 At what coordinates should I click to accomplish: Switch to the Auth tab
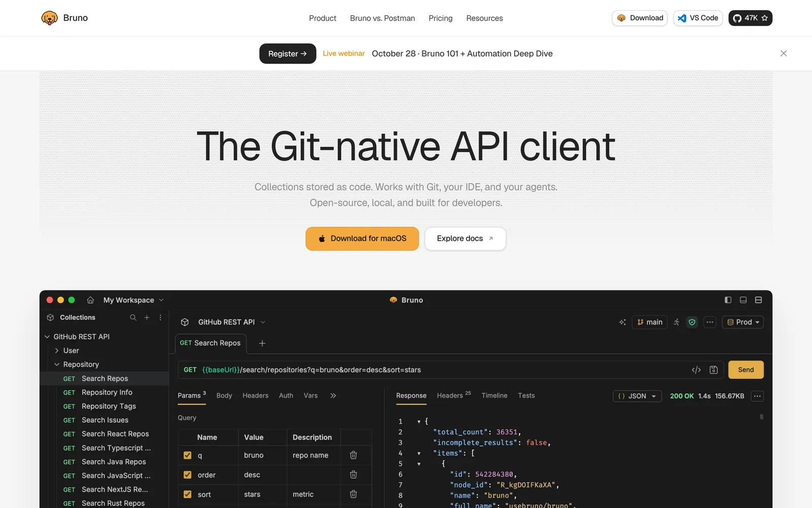286,396
